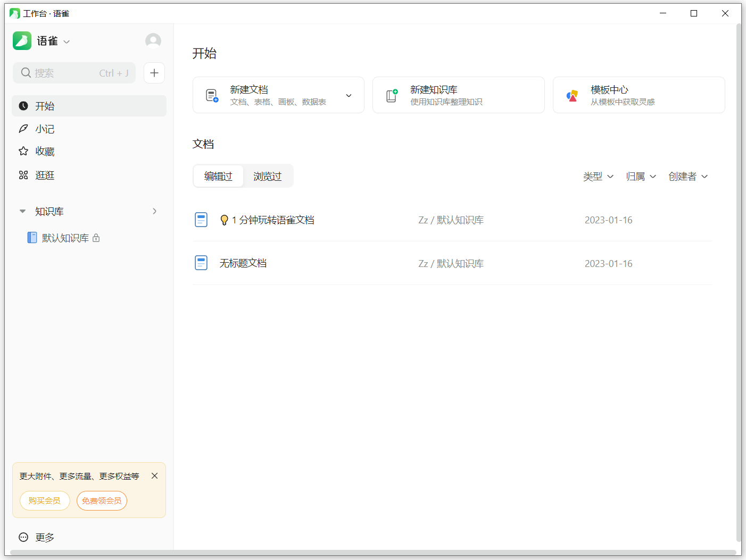
Task: Click the 新建知识库 card title
Action: coord(434,90)
